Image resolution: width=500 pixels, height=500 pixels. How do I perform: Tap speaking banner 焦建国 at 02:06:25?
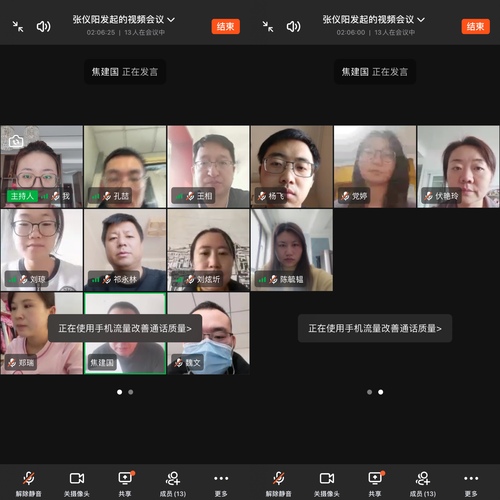coord(125,72)
